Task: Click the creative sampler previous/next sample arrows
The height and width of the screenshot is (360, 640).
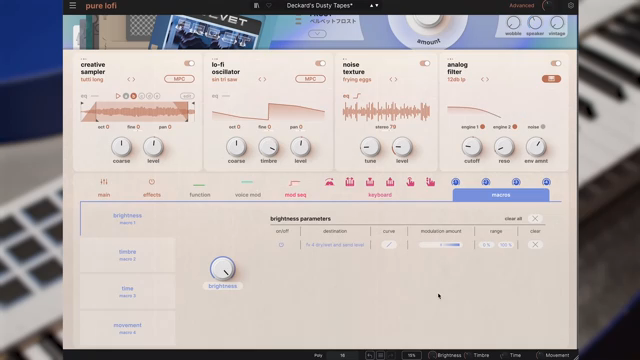Action: pyautogui.click(x=131, y=79)
